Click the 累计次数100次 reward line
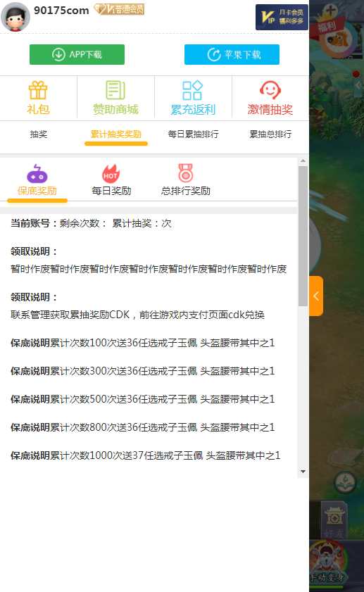Image resolution: width=364 pixels, height=592 pixels. (x=143, y=343)
